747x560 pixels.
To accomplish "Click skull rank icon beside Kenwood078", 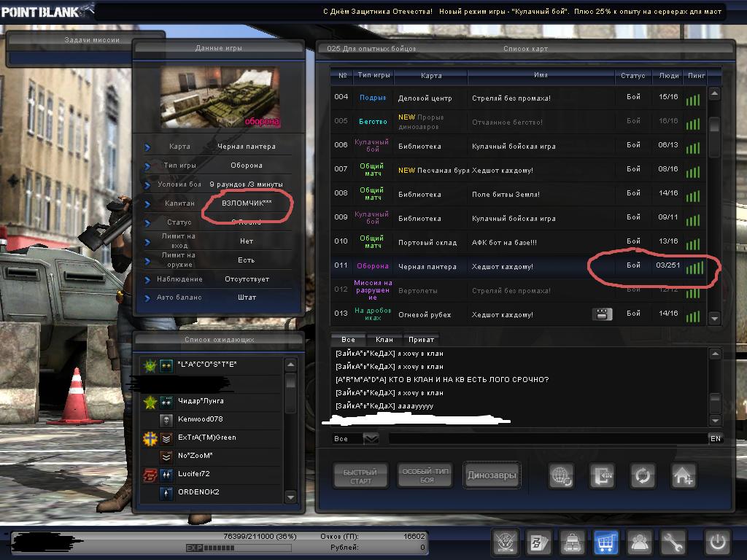I will point(166,420).
